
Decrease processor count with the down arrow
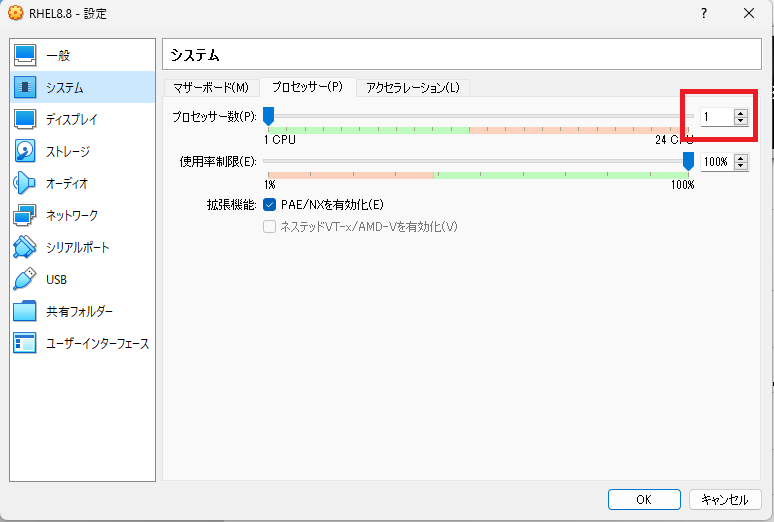tap(740, 120)
